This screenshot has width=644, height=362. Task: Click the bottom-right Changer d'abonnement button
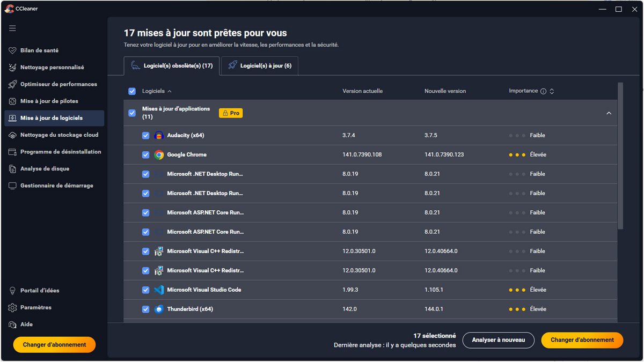click(x=582, y=340)
